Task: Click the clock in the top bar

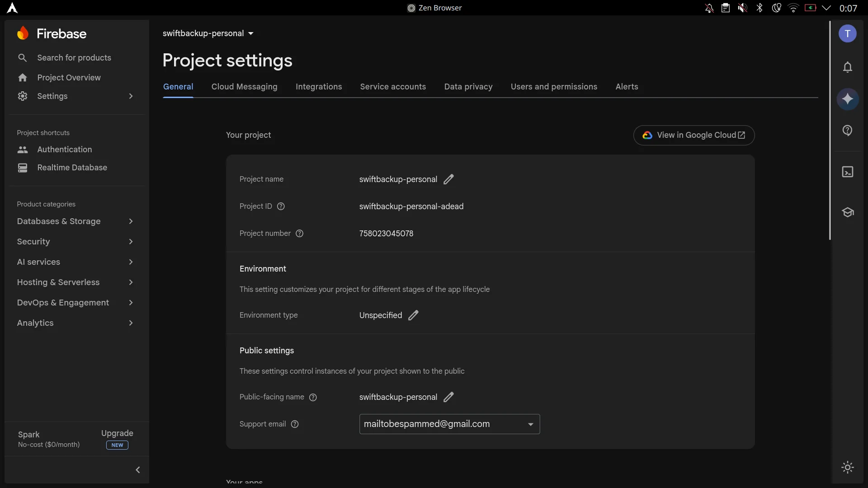Action: 848,8
